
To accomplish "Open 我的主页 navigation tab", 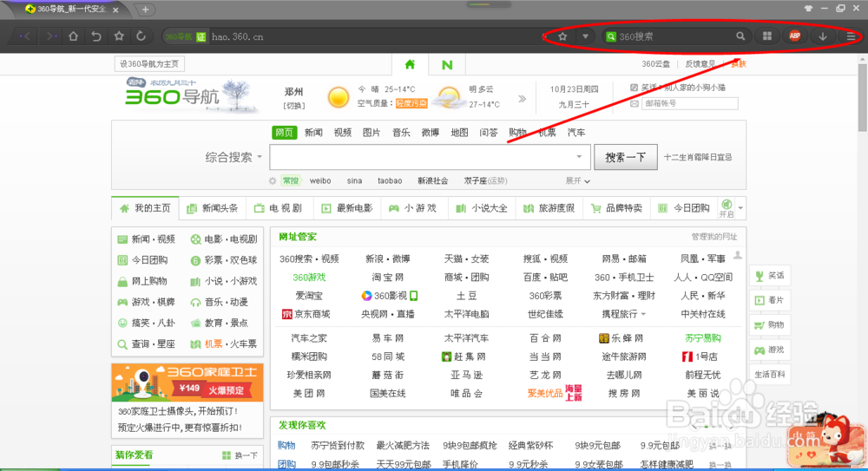I will tap(145, 209).
